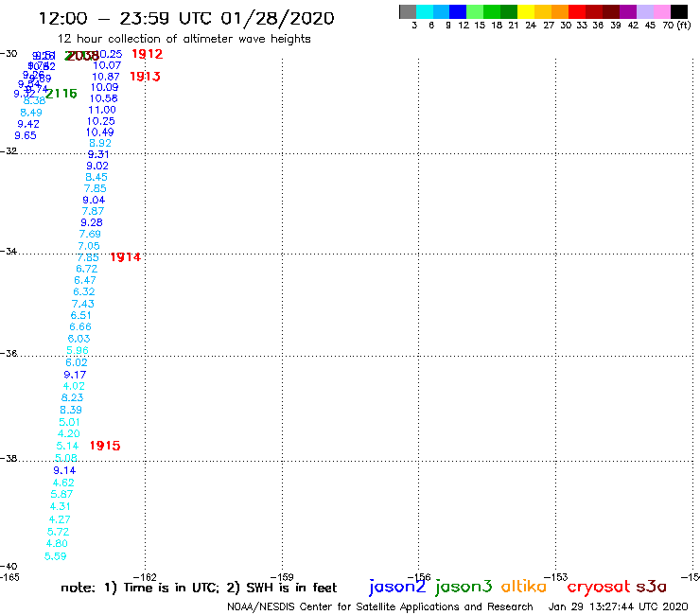The height and width of the screenshot is (615, 700).
Task: Click the wave height value '6.72'
Action: (x=87, y=269)
